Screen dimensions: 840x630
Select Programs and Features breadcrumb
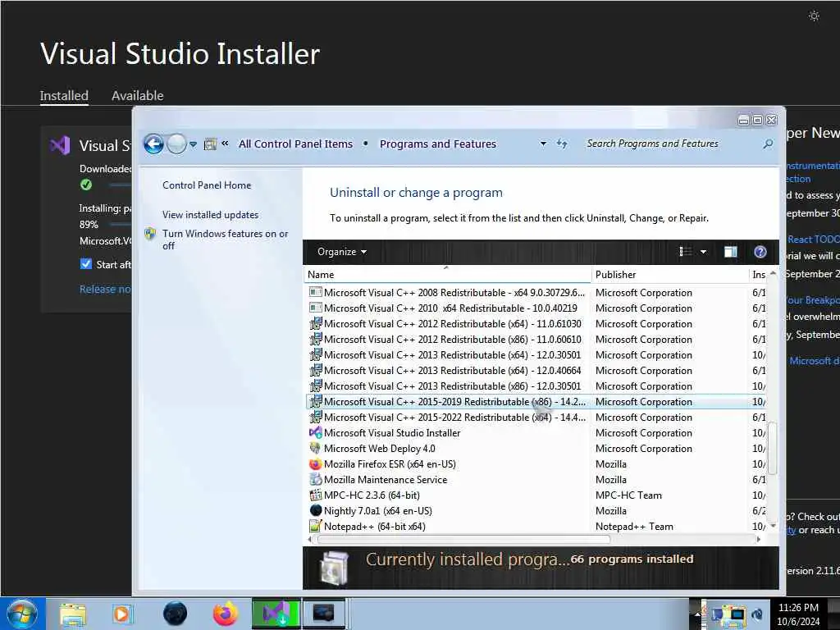(x=438, y=144)
